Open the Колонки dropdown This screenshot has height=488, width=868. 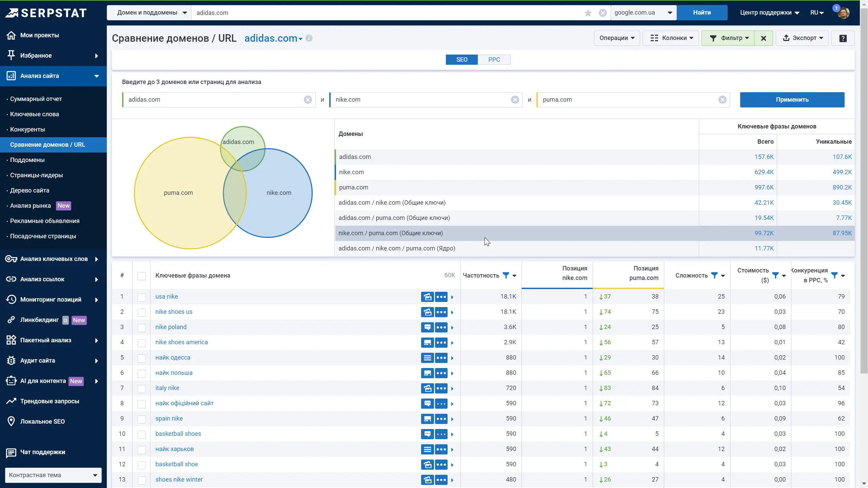coord(670,38)
